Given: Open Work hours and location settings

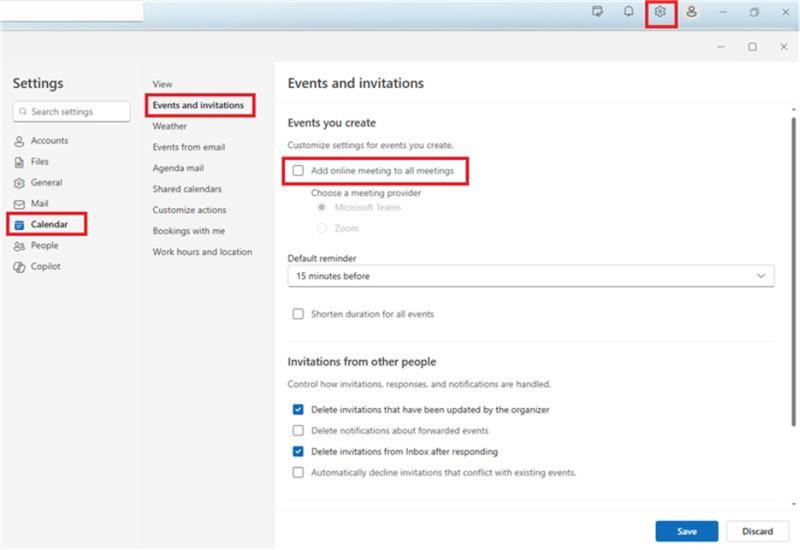Looking at the screenshot, I should pos(202,252).
